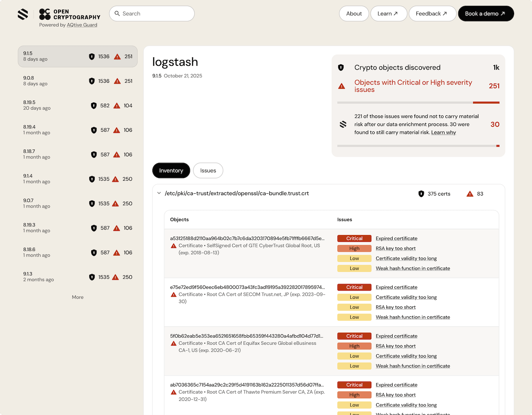Click hash ab7036365c7154aa29c2c29f5d419116...
This screenshot has width=532, height=415.
tap(247, 385)
